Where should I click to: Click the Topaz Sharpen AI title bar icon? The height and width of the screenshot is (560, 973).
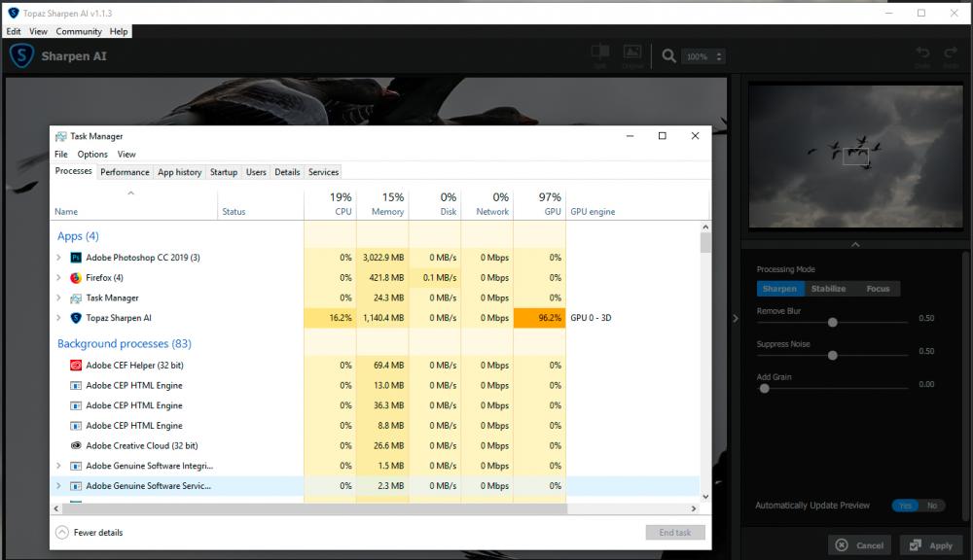[x=13, y=13]
